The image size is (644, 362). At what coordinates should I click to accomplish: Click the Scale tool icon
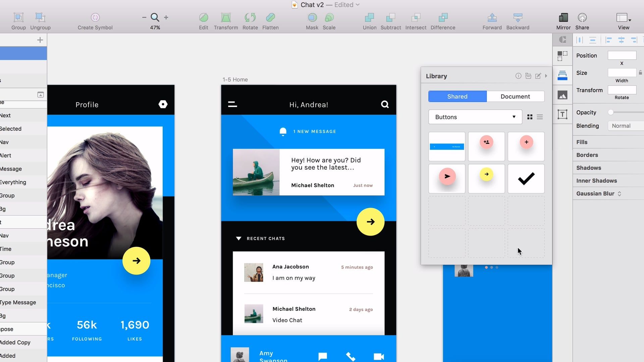pyautogui.click(x=329, y=17)
